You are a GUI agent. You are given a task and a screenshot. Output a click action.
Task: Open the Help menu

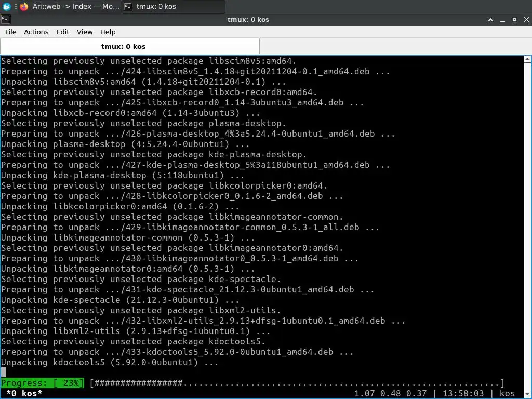[x=108, y=32]
